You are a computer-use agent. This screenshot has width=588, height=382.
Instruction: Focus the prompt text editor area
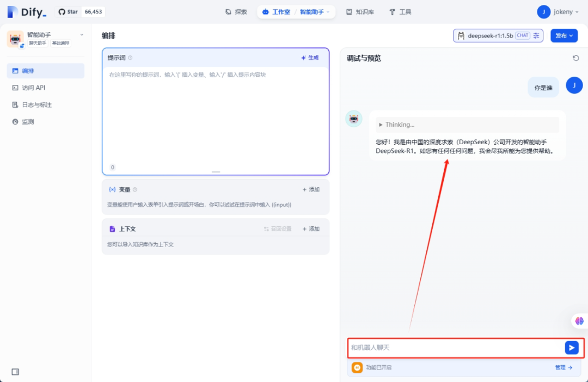[x=216, y=116]
